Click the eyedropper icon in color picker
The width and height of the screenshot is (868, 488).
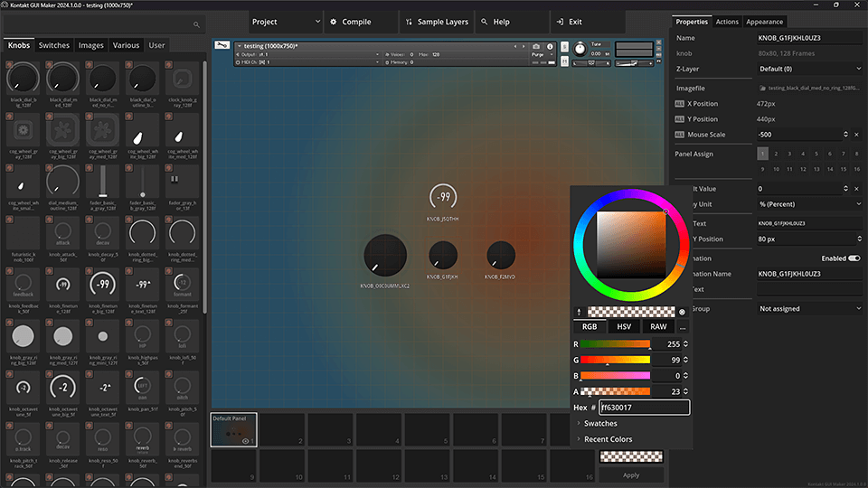tap(579, 312)
